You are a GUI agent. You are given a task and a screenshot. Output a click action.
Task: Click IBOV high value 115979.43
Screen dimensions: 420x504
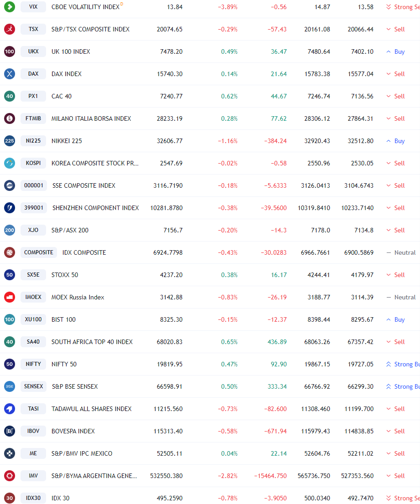pyautogui.click(x=316, y=432)
